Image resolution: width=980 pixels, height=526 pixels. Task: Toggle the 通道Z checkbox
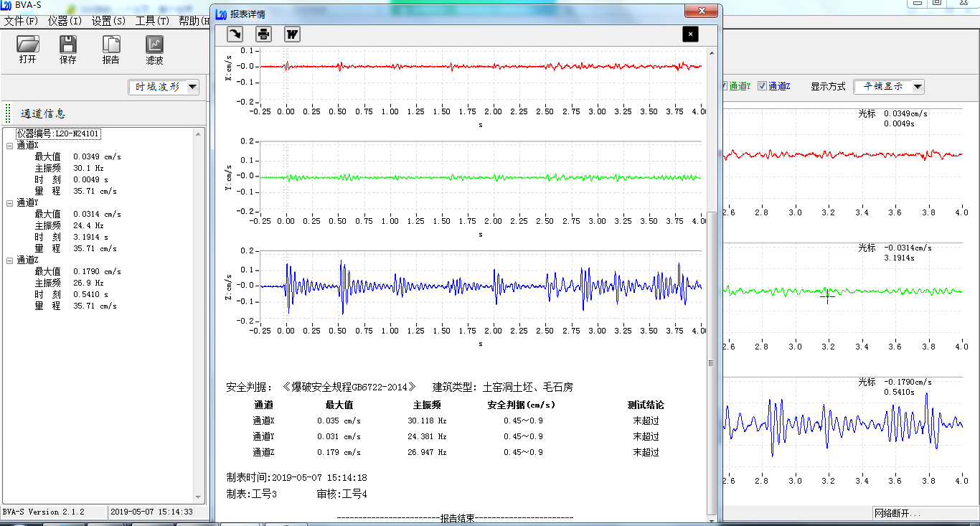tap(762, 86)
